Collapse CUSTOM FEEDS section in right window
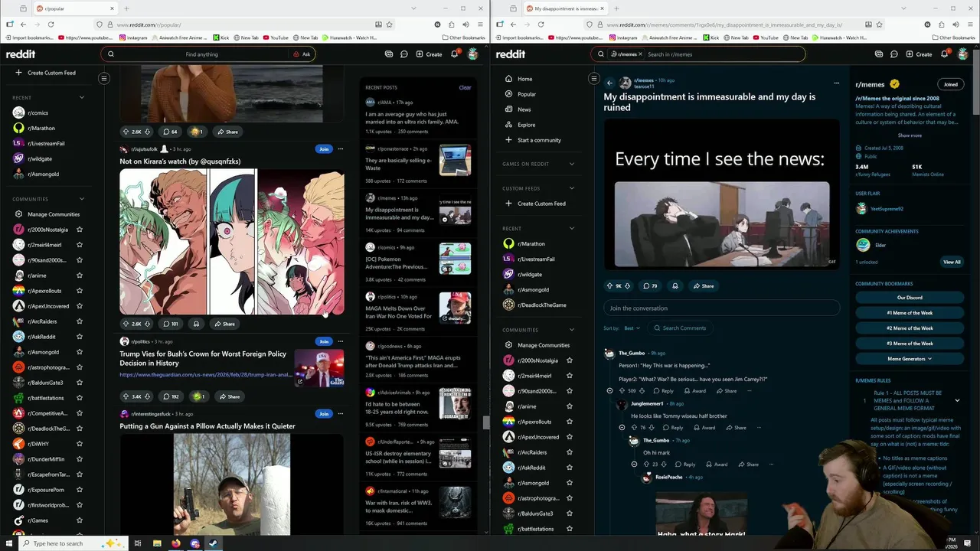This screenshot has height=551, width=980. pos(571,188)
